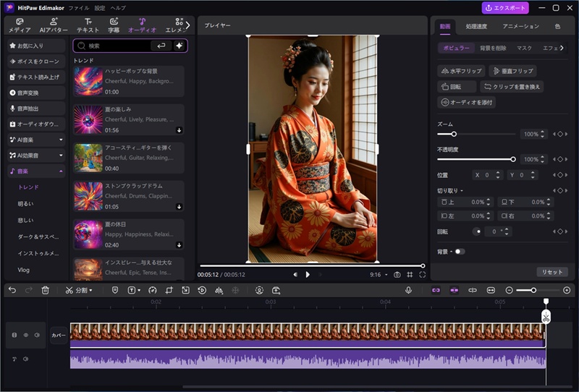The height and width of the screenshot is (392, 579).
Task: Open the 処理速度 tab
Action: coord(476,26)
